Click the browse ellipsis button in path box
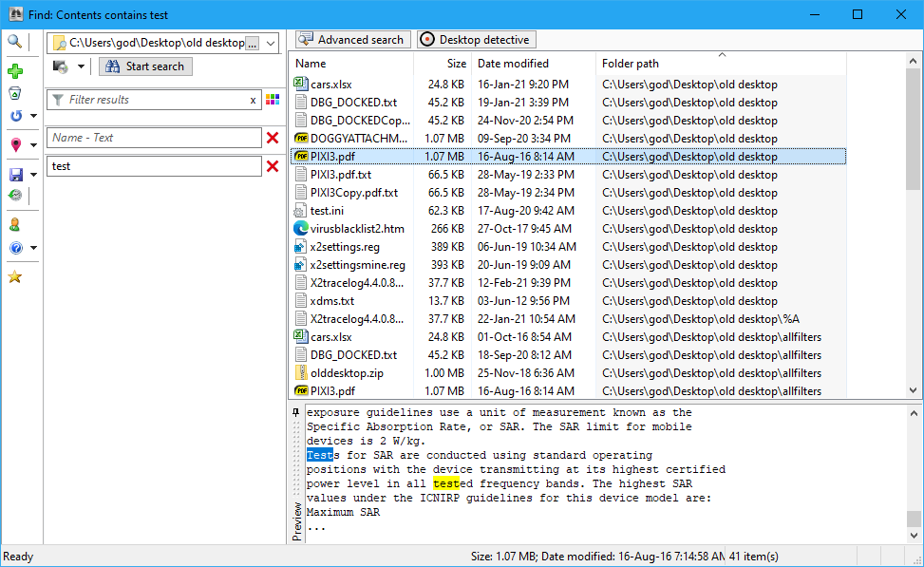The width and height of the screenshot is (924, 567). (x=253, y=43)
